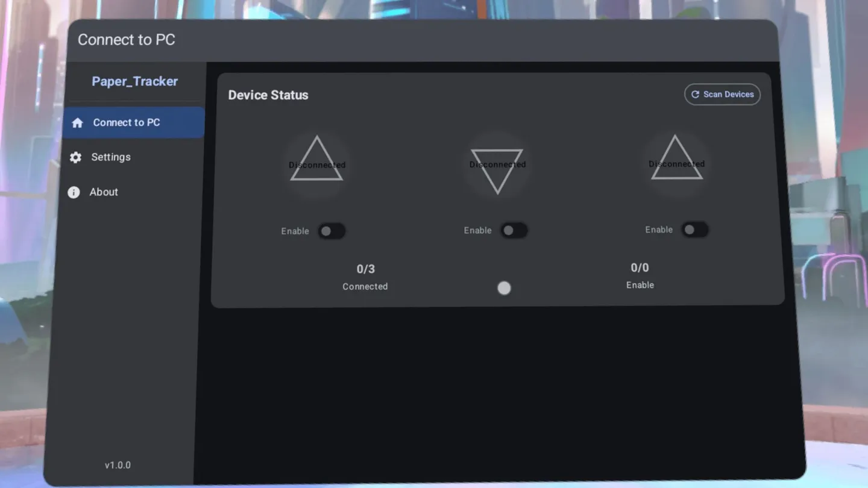Image resolution: width=868 pixels, height=488 pixels.
Task: Click the Connect to PC window title
Action: tap(127, 40)
